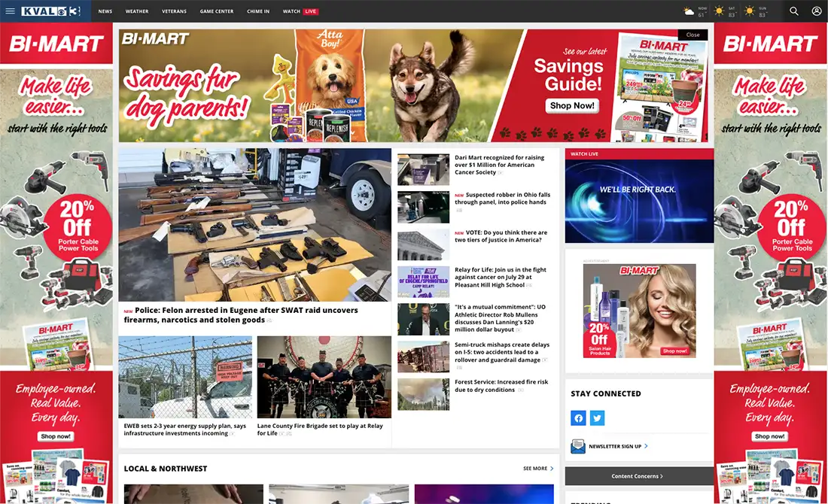
Task: Click the Facebook icon under Stay Connected
Action: click(578, 418)
